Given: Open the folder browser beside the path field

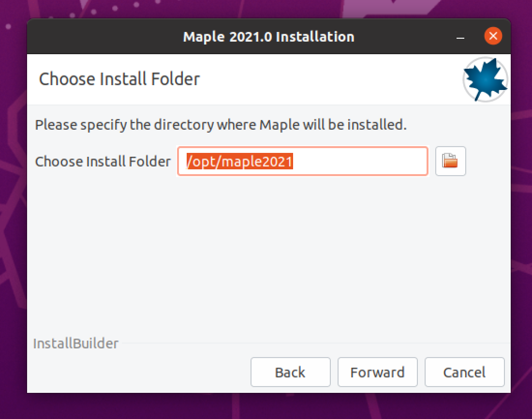Looking at the screenshot, I should coord(450,161).
